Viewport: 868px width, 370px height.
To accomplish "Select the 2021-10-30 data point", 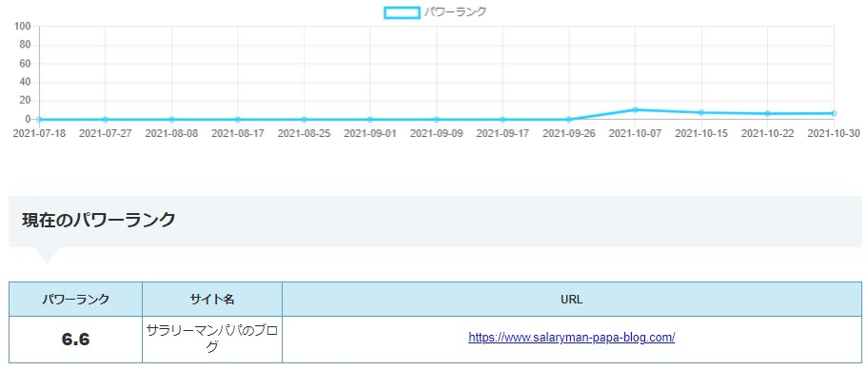I will click(x=834, y=113).
